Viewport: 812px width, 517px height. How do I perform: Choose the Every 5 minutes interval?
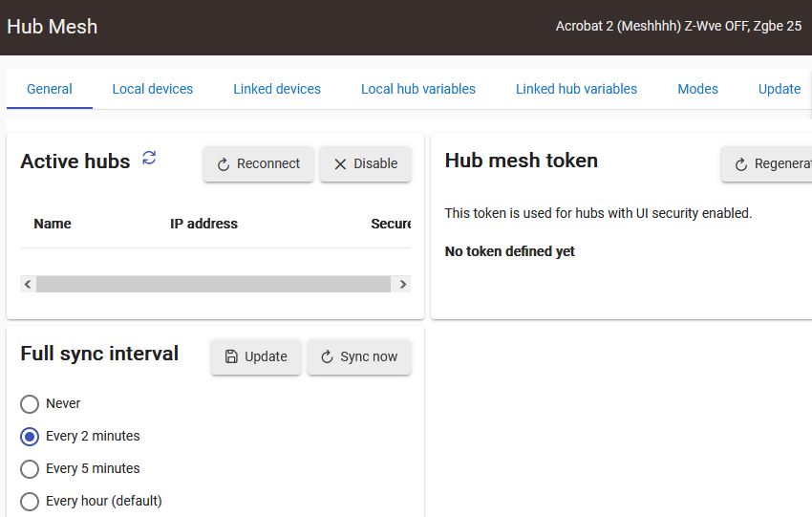click(30, 469)
